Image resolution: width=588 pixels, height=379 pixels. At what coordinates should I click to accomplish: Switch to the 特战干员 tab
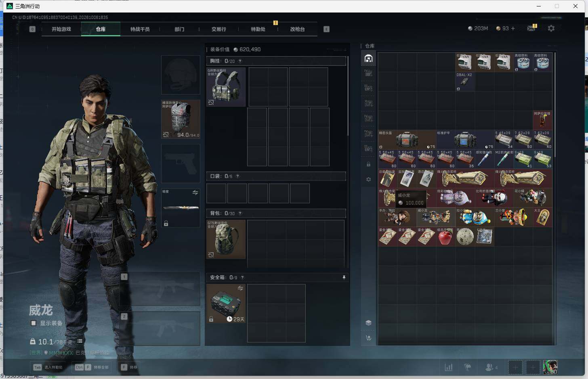pyautogui.click(x=140, y=29)
